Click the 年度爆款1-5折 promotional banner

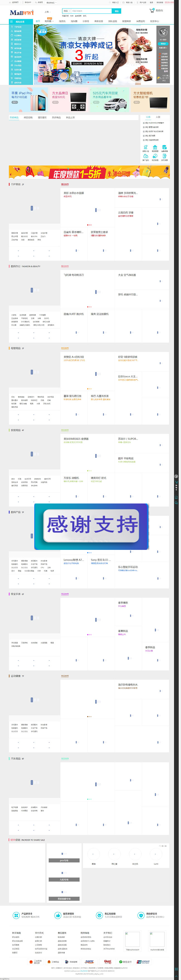point(89,172)
